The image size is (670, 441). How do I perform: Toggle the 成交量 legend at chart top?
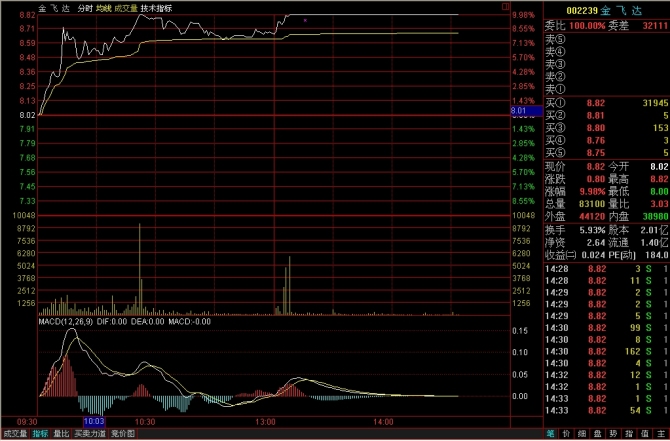[x=126, y=7]
